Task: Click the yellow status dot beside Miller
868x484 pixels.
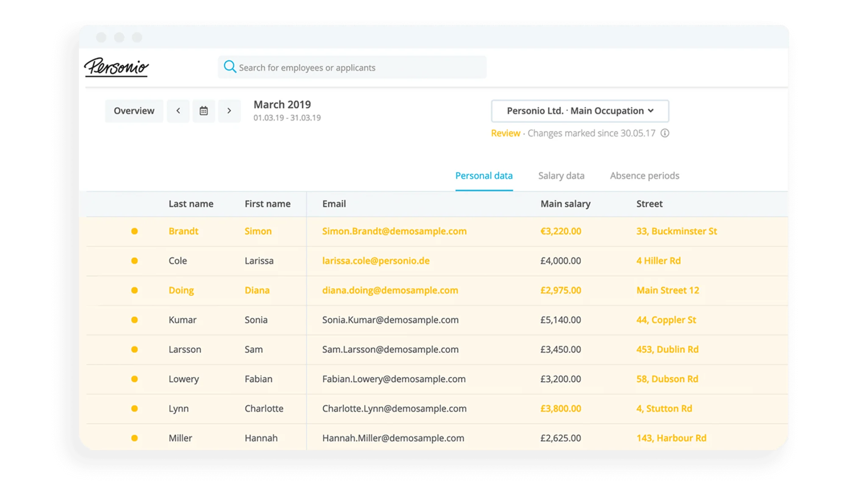Action: (134, 438)
